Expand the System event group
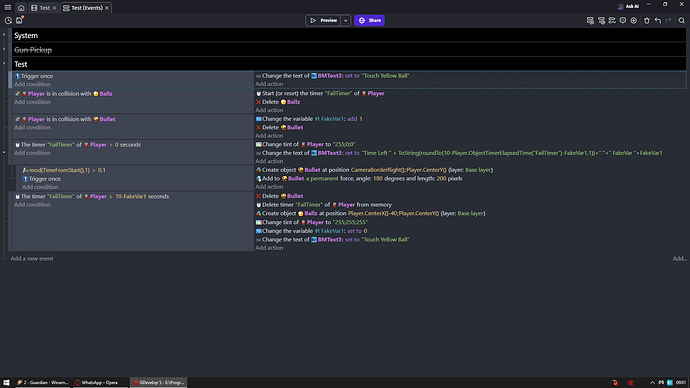Viewport: 690px width, 388px height. (4, 35)
